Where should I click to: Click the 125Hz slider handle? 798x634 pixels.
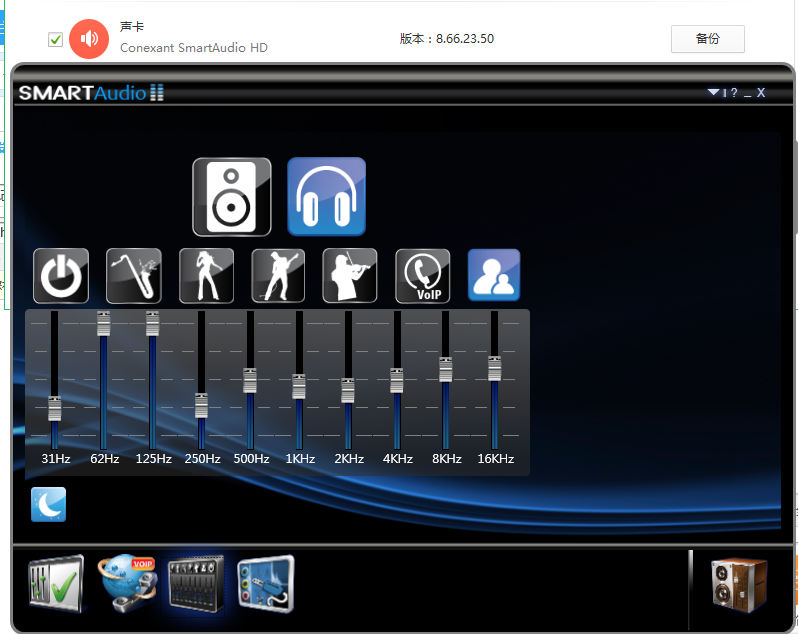click(153, 324)
